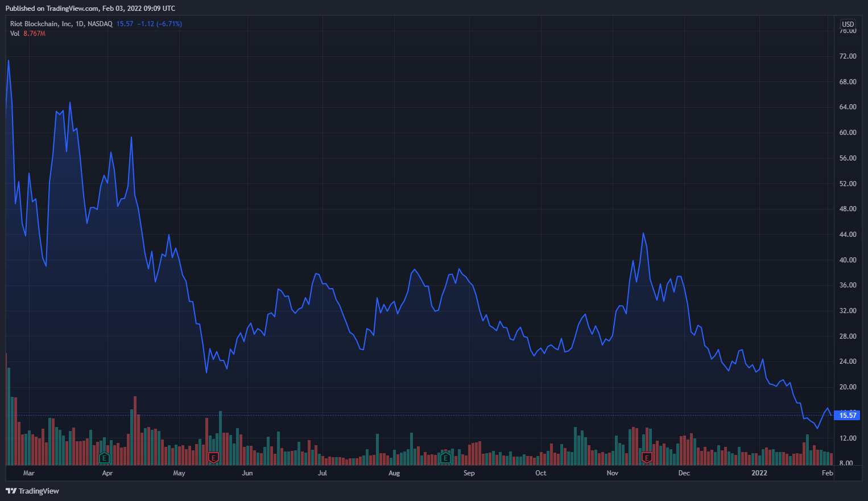The image size is (868, 501).
Task: Open the red earnings marker in May
Action: point(213,457)
